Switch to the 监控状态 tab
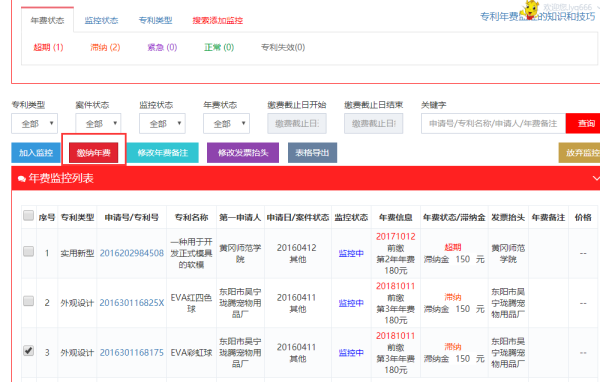The width and height of the screenshot is (600, 382). pos(101,20)
